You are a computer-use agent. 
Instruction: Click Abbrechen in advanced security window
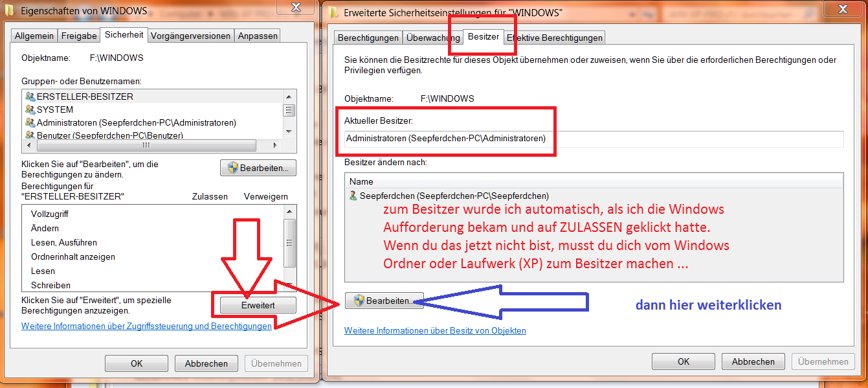point(753,361)
